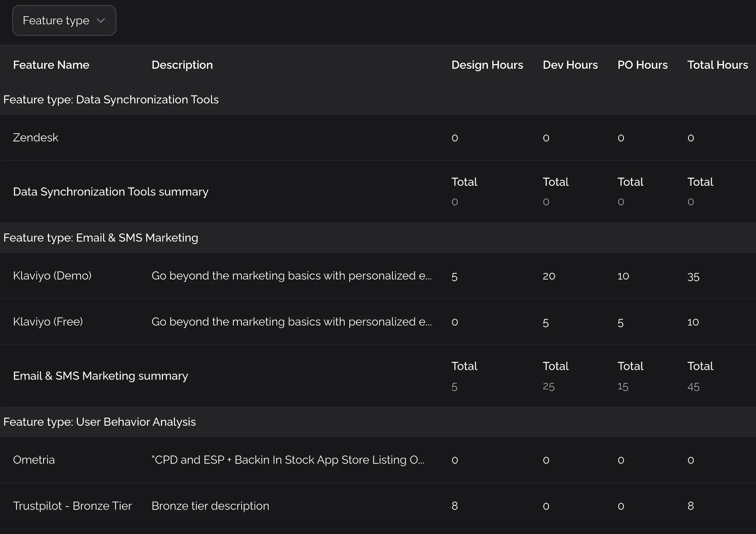
Task: Select the Zendesk feature row
Action: (x=36, y=137)
